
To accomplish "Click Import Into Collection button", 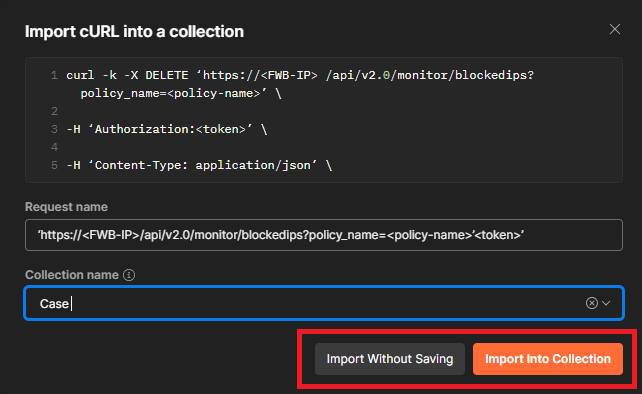I will pos(548,359).
